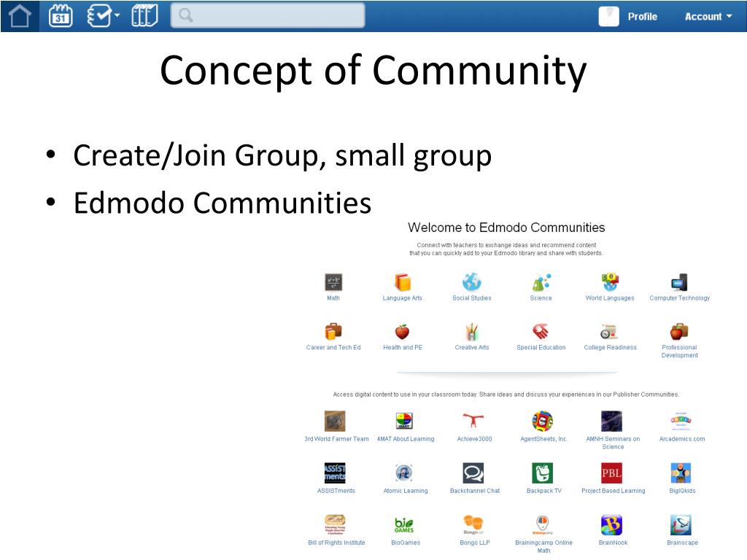747x560 pixels.
Task: Open the Professional Development icon
Action: pyautogui.click(x=679, y=332)
